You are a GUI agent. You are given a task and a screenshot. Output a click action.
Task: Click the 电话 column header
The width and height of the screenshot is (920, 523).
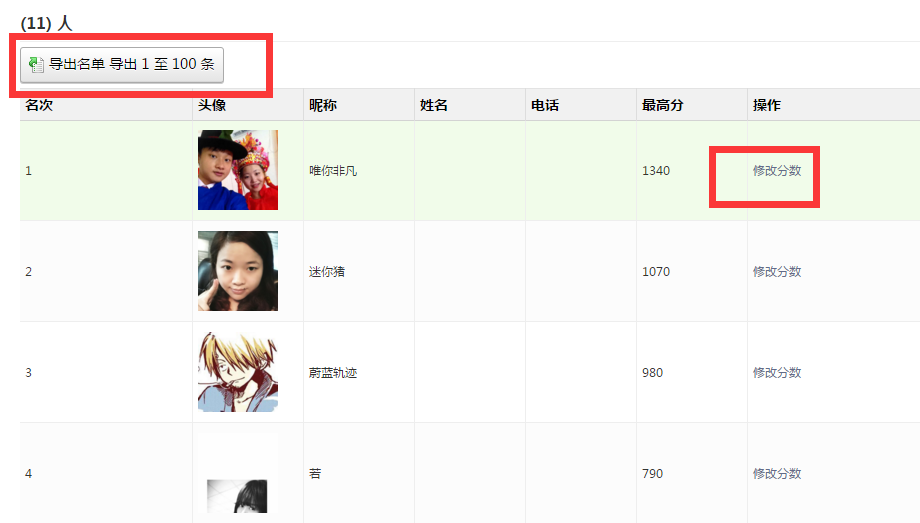pyautogui.click(x=544, y=105)
